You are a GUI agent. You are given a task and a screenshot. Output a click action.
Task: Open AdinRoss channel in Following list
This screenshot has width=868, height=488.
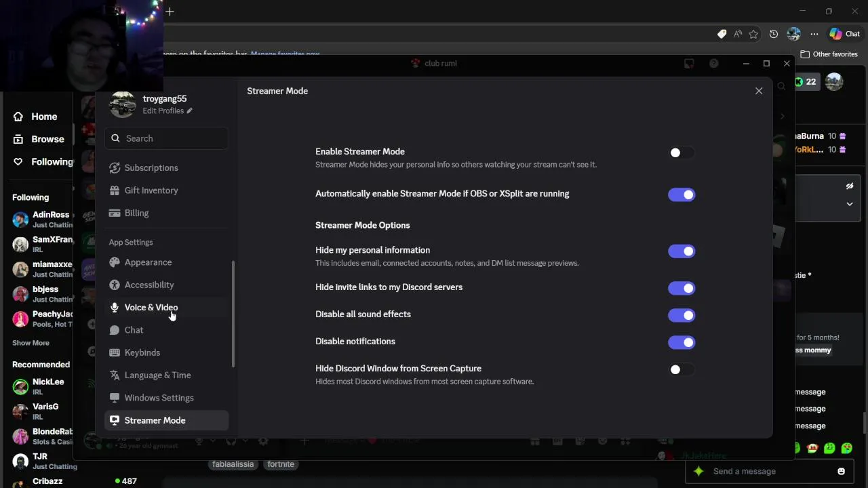(x=42, y=220)
